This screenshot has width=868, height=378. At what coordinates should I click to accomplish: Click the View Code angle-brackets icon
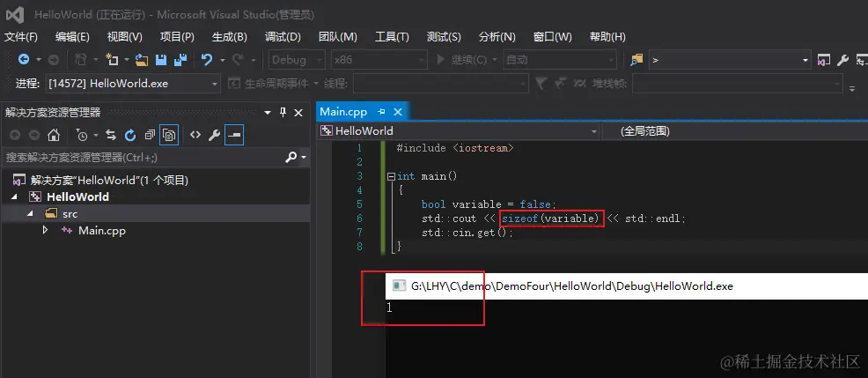[195, 135]
